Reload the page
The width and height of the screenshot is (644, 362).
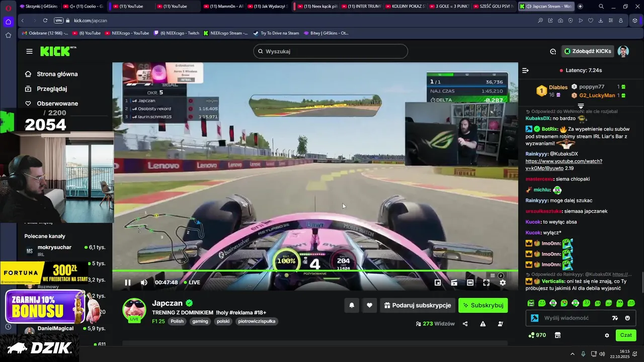(x=45, y=21)
